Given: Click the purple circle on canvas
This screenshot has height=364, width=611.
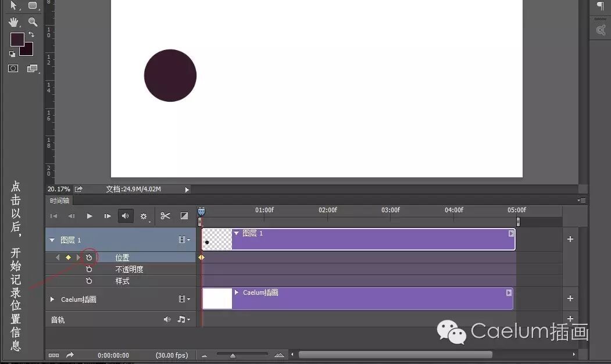Looking at the screenshot, I should tap(170, 75).
